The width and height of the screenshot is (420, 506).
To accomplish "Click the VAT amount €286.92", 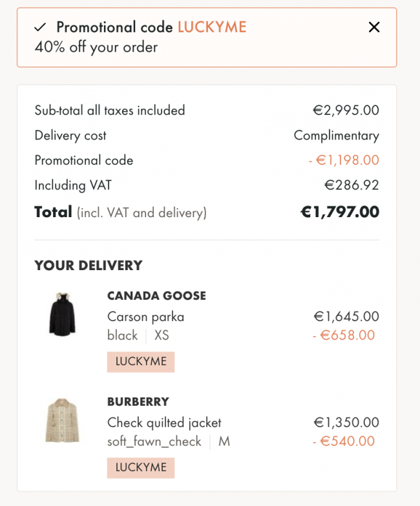I will pos(352,185).
